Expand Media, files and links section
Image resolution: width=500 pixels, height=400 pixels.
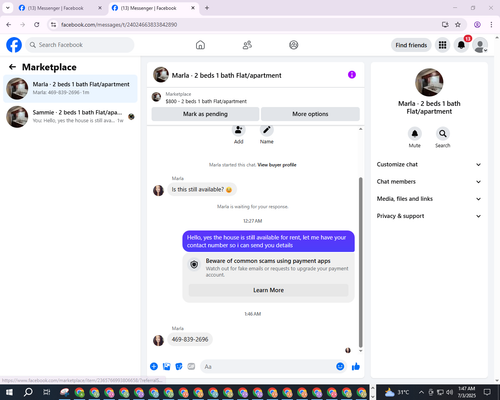point(429,199)
